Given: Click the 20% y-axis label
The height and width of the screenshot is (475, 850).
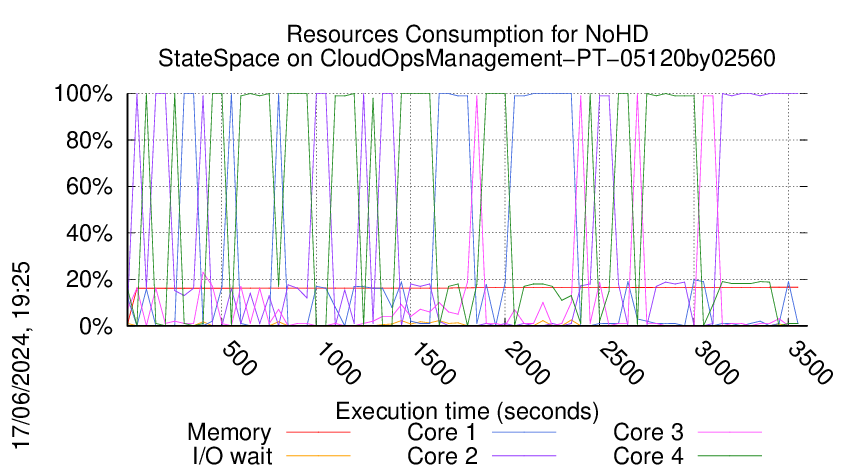Looking at the screenshot, I should 89,280.
